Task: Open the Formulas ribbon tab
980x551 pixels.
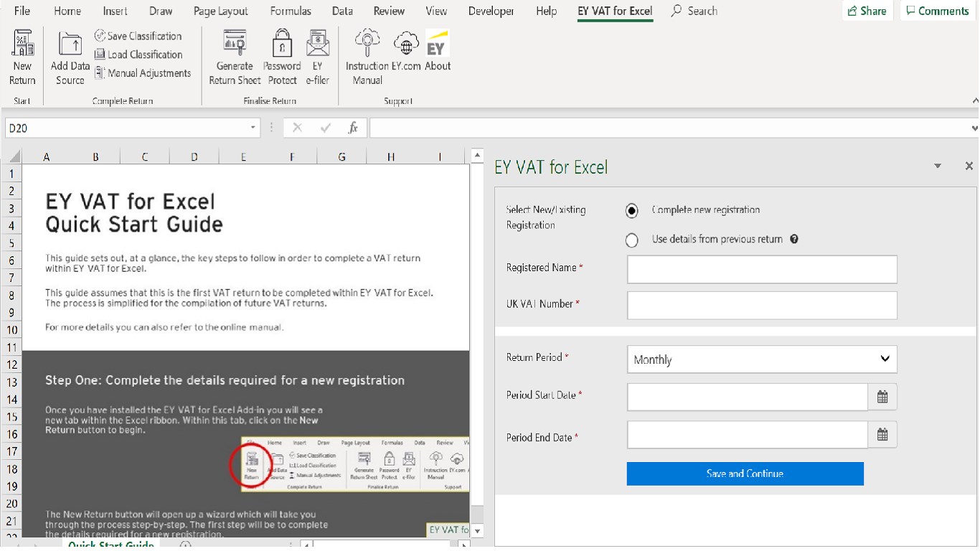Action: (291, 11)
